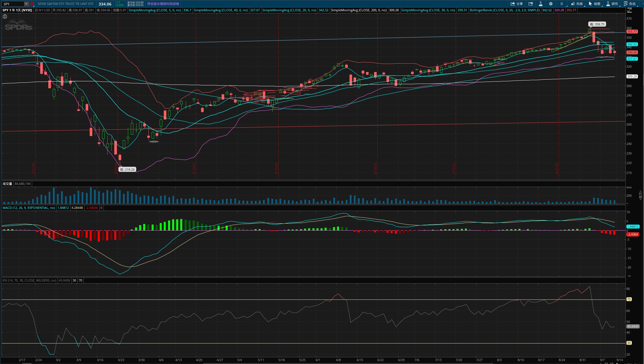Click the red 334.06 price axis tag
644x364 pixels.
pos(632,52)
